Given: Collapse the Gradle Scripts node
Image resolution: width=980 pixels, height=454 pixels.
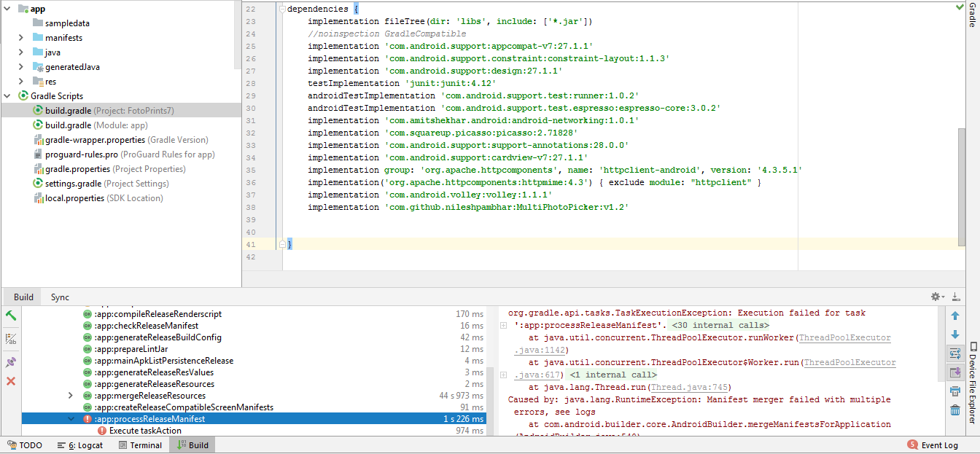Looking at the screenshot, I should [x=7, y=96].
